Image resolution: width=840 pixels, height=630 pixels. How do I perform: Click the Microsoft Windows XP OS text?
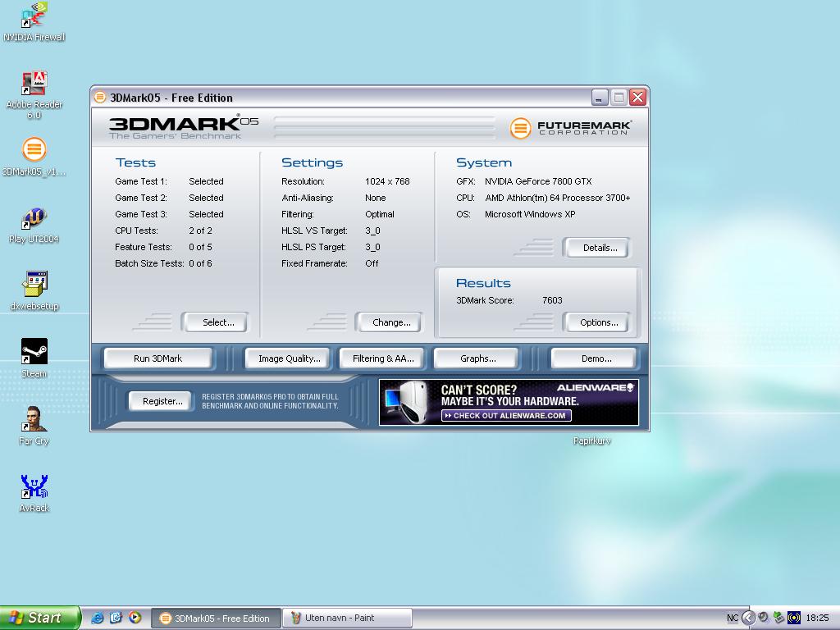530,214
